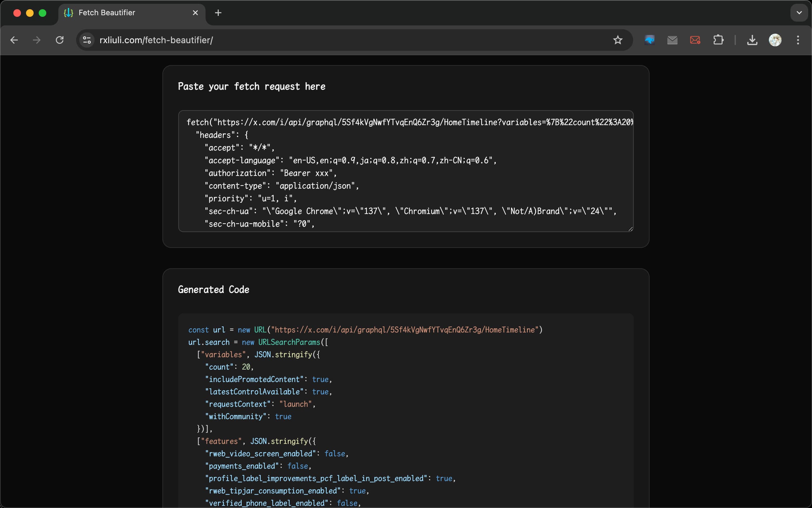Open site information icon in address bar
This screenshot has height=508, width=812.
pos(87,40)
